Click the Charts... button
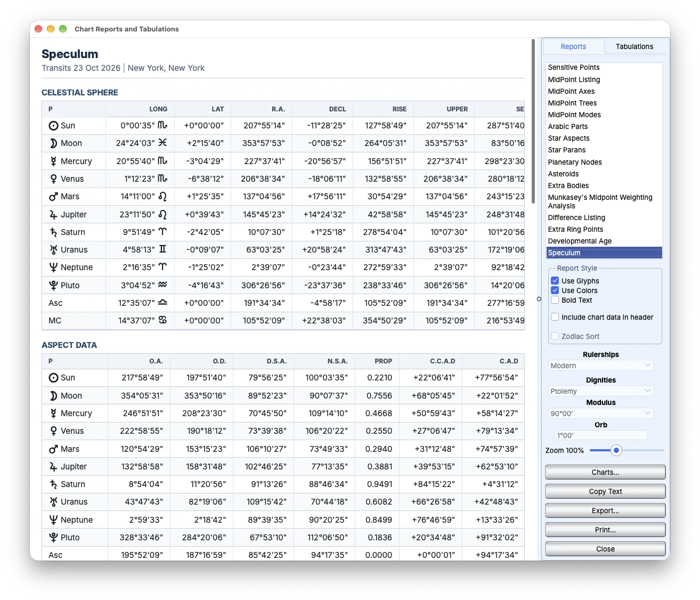Screen dimensions: 700x600 (x=605, y=472)
